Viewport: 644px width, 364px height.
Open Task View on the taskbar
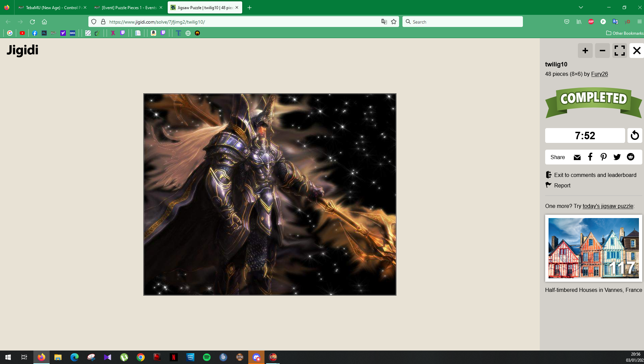(24, 357)
